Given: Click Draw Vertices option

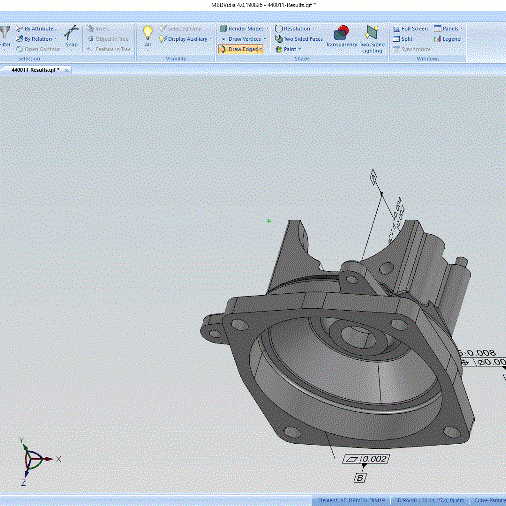Looking at the screenshot, I should [x=241, y=39].
